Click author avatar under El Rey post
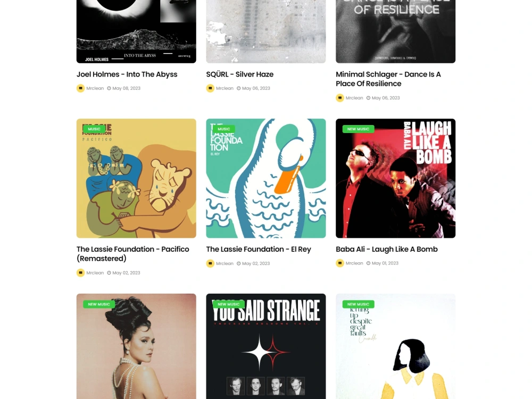 tap(210, 263)
